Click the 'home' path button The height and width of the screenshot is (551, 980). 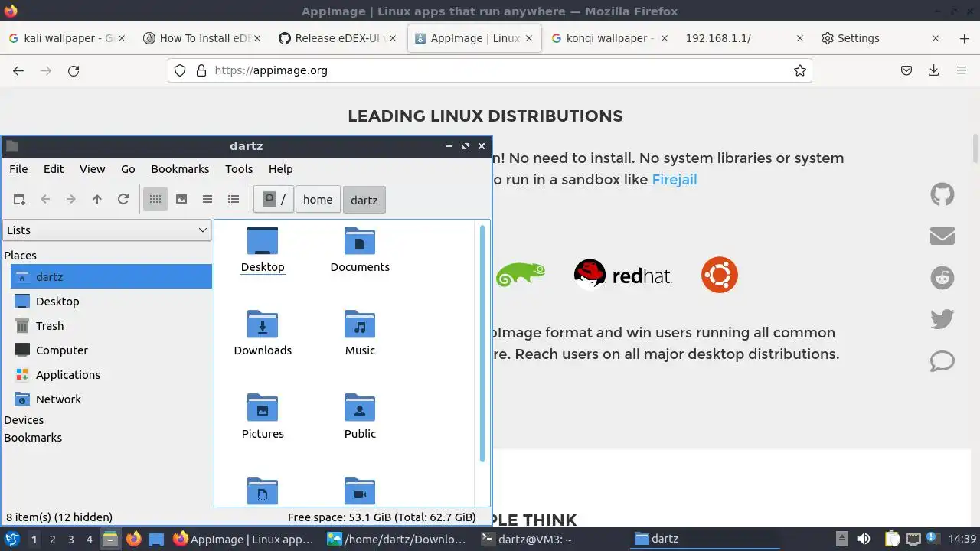(318, 200)
